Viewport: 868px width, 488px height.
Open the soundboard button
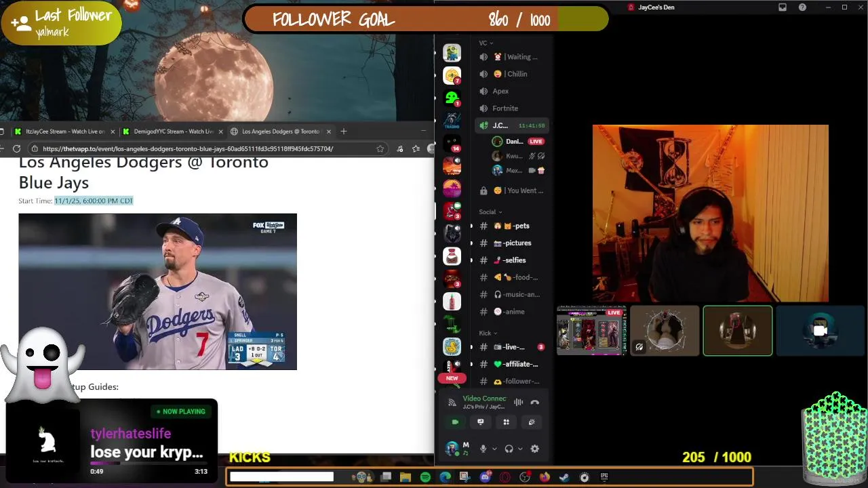[x=532, y=422]
